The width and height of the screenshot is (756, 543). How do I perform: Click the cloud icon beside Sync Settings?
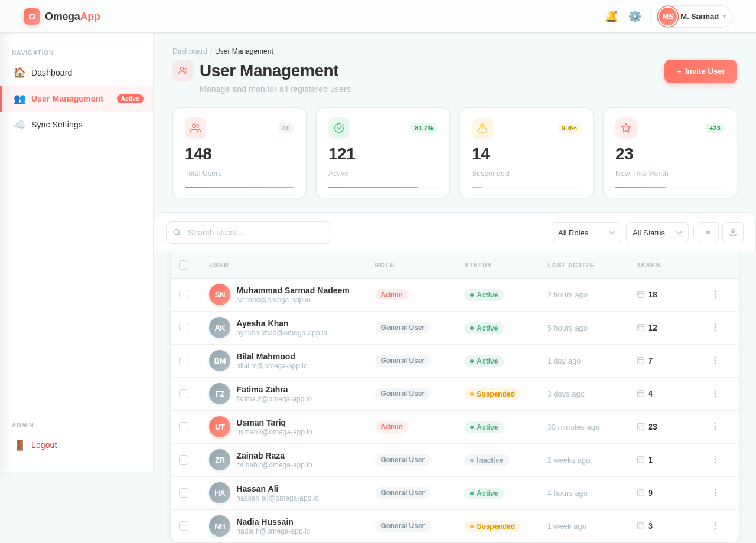[x=19, y=124]
